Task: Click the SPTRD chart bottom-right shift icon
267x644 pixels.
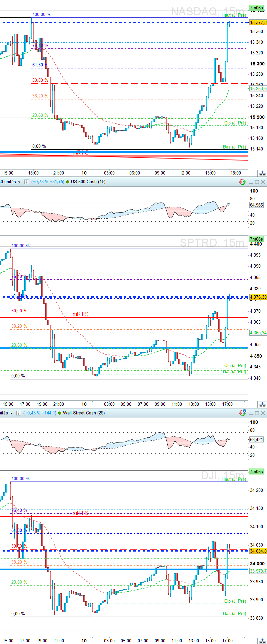Action: (x=262, y=404)
